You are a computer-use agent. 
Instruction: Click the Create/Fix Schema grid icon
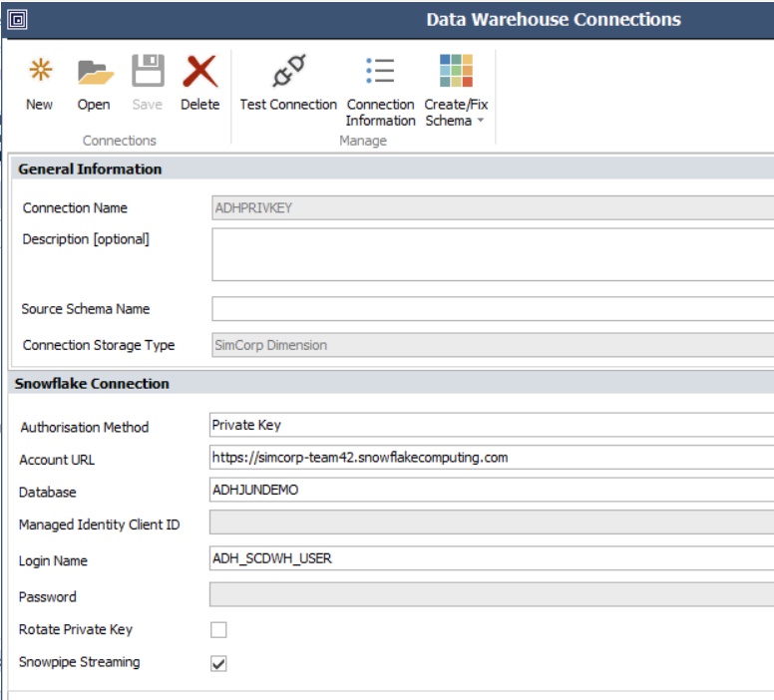click(456, 70)
